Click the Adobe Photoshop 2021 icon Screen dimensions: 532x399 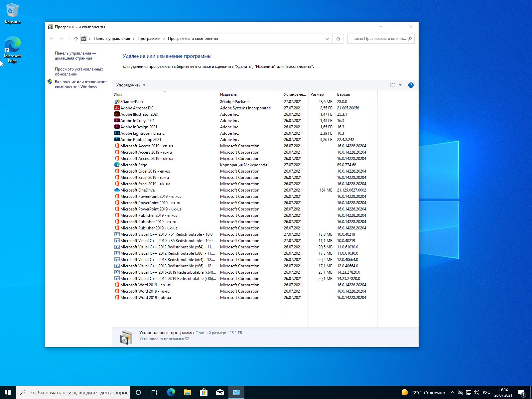pos(117,140)
